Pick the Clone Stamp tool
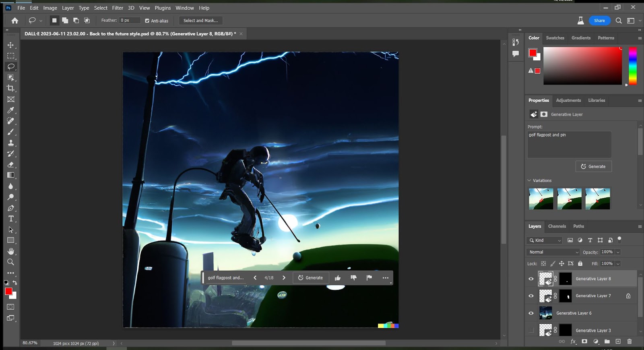The image size is (644, 350). pyautogui.click(x=11, y=143)
